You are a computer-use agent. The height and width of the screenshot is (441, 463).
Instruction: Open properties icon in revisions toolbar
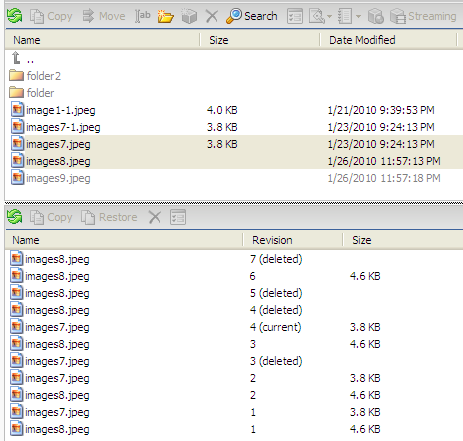point(178,217)
